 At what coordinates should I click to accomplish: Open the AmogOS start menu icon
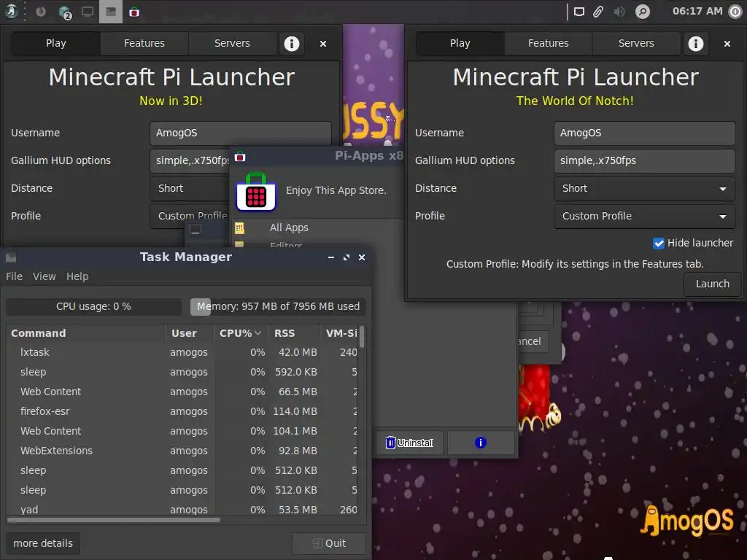[x=12, y=12]
